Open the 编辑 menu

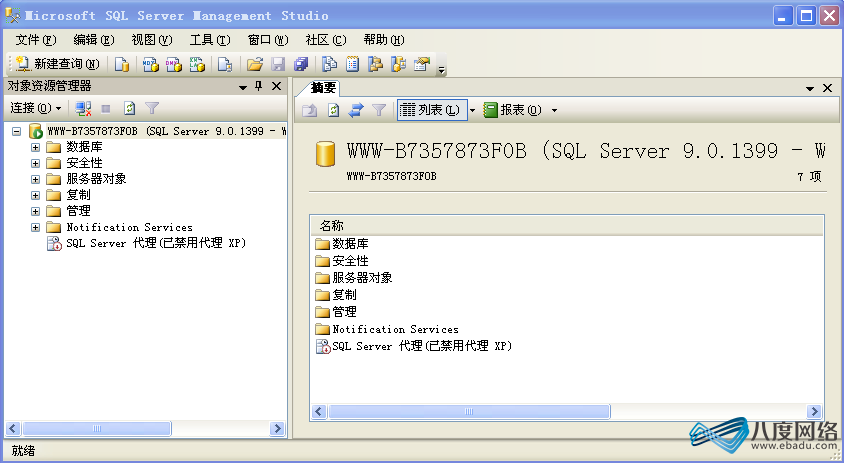pos(94,40)
